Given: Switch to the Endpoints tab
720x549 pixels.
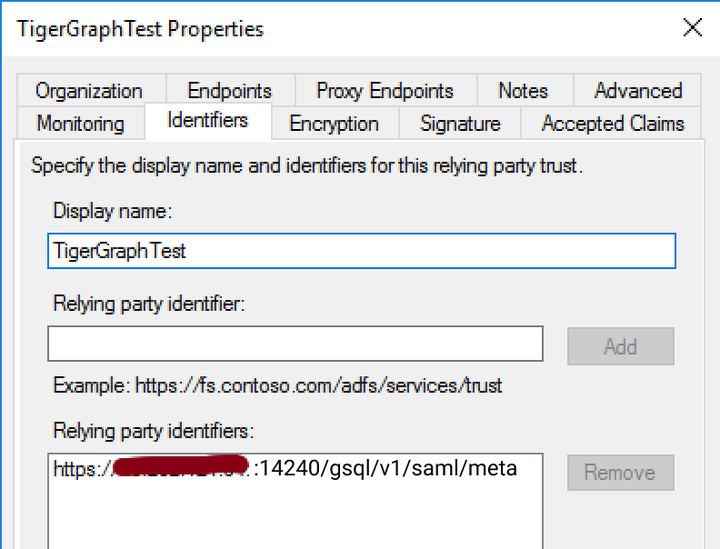Looking at the screenshot, I should click(230, 90).
